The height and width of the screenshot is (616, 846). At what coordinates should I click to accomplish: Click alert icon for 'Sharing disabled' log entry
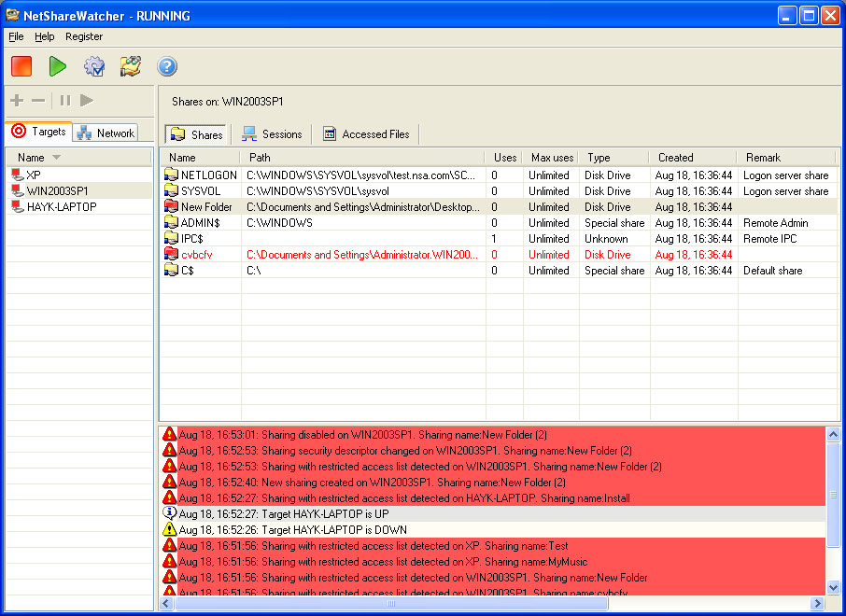pyautogui.click(x=169, y=434)
